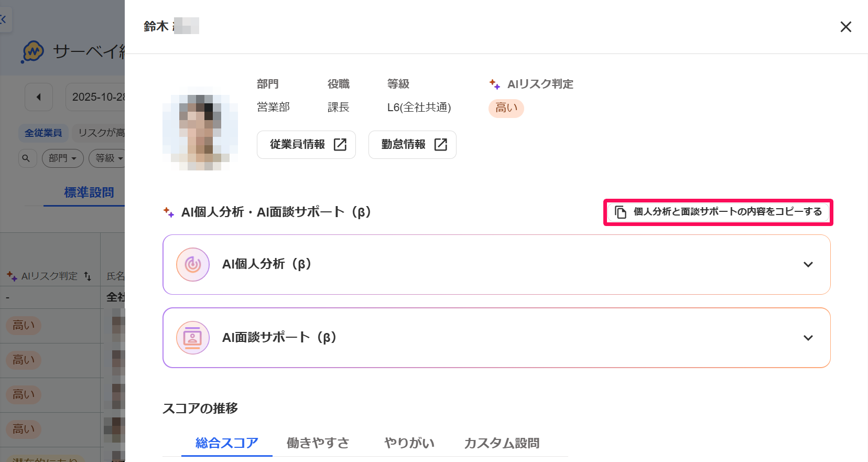Copy 個人分析と面談サポートの内容
The height and width of the screenshot is (462, 868).
pyautogui.click(x=718, y=212)
